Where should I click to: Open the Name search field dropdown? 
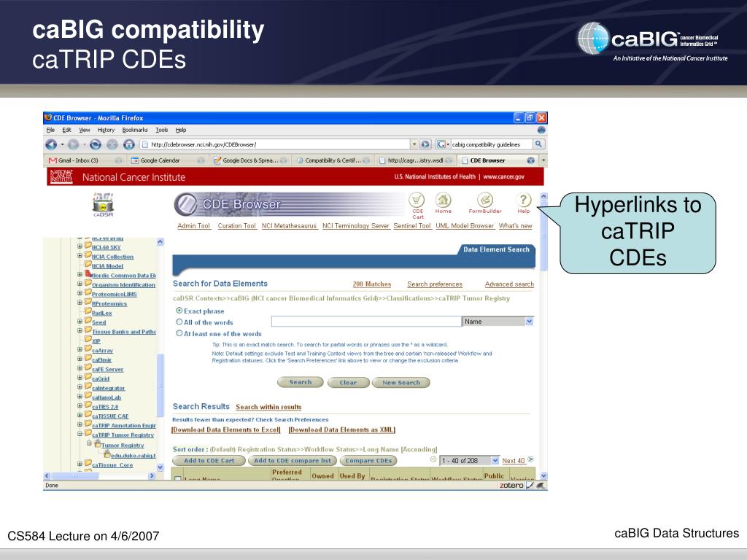[x=529, y=322]
